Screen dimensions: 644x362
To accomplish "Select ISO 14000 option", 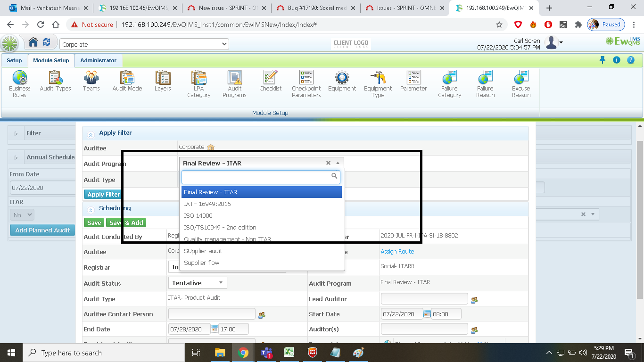I will (x=262, y=215).
